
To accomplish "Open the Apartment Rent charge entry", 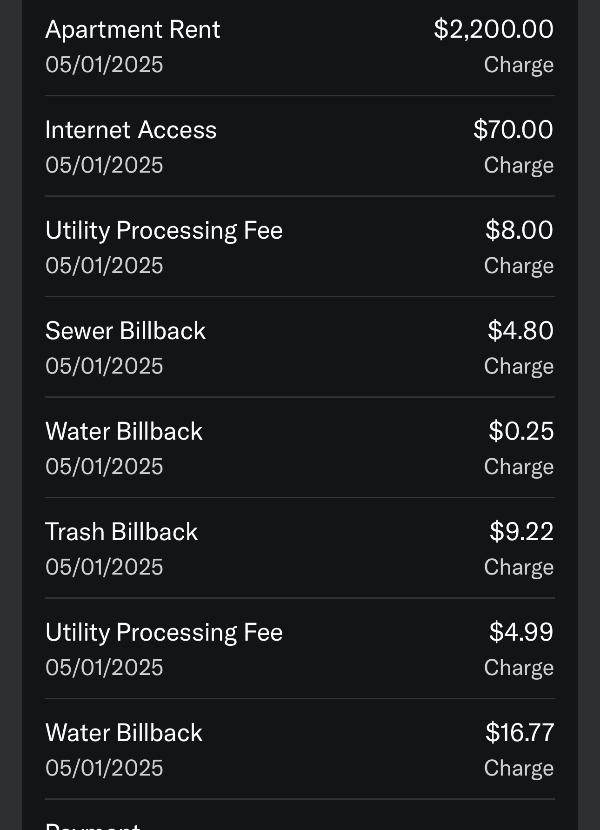I will click(x=300, y=47).
